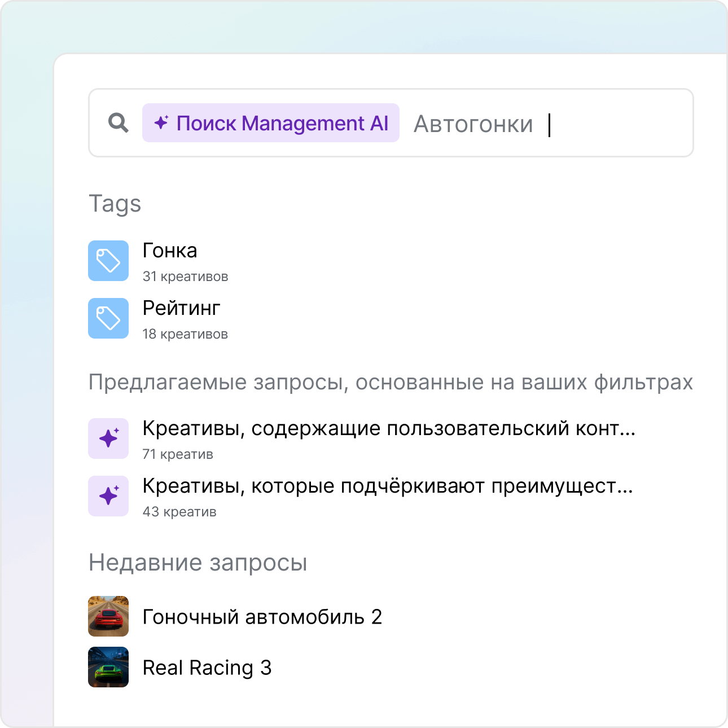The image size is (728, 728).
Task: Select the Гонка tag result
Action: click(170, 251)
